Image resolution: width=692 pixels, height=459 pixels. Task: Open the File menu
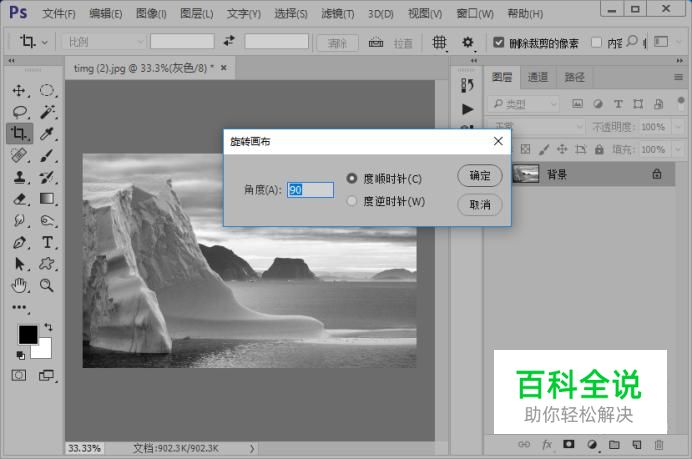point(59,14)
